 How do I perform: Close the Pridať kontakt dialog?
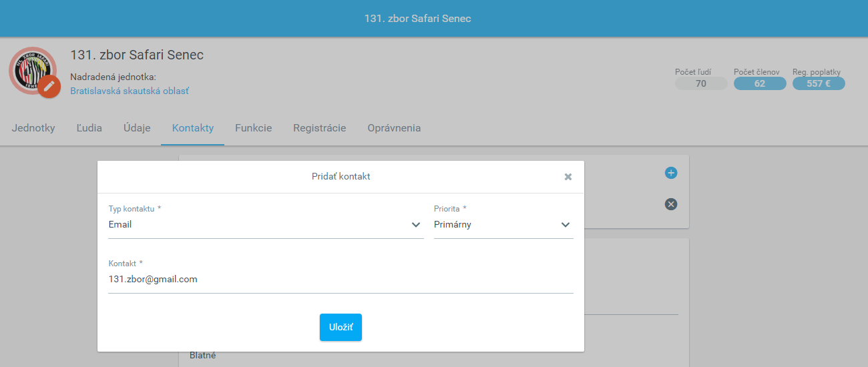click(568, 177)
